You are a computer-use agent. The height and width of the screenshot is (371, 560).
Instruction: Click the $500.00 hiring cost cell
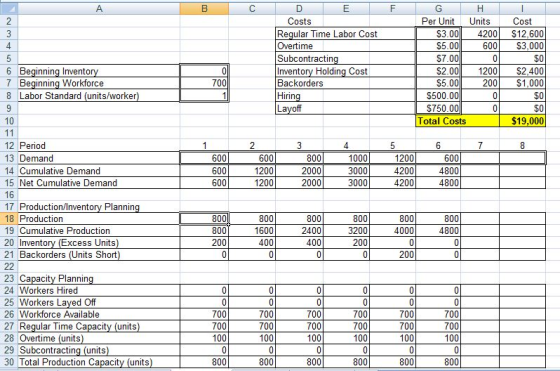(x=438, y=96)
